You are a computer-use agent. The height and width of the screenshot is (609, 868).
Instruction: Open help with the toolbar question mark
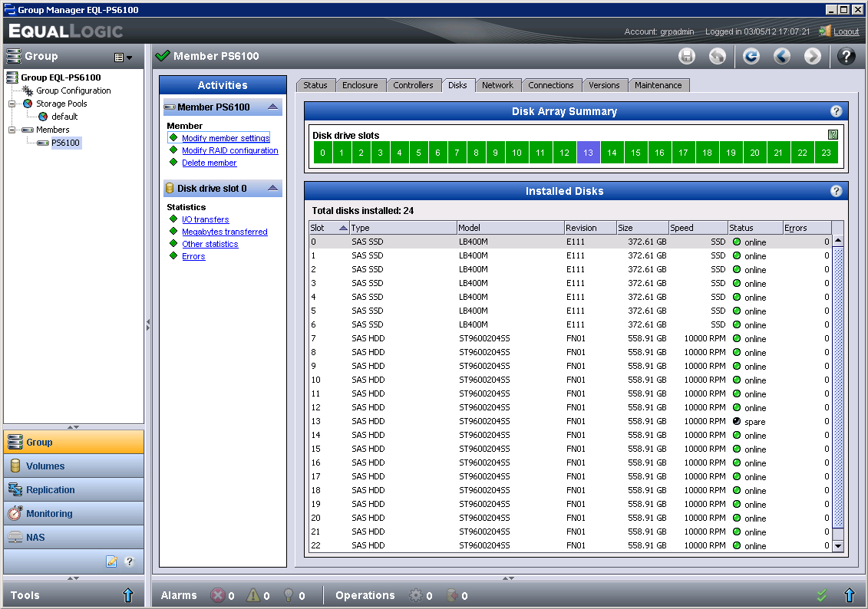click(846, 56)
